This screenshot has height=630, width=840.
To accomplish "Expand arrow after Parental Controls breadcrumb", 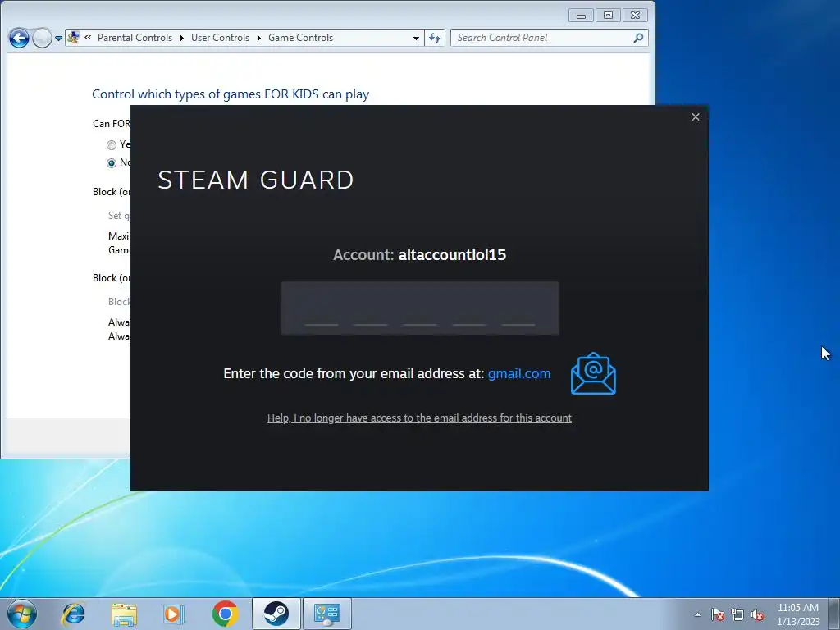I will (x=181, y=38).
